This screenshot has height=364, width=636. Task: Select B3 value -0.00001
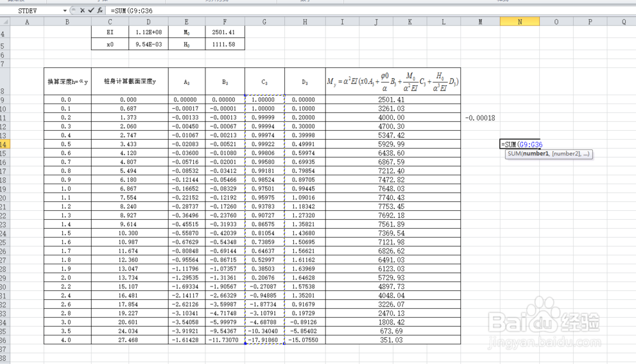point(225,109)
